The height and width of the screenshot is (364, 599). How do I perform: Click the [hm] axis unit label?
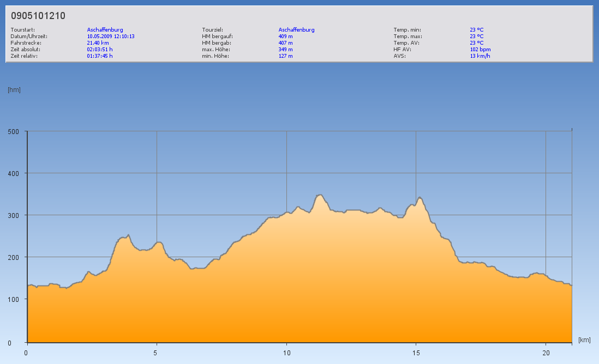(14, 90)
